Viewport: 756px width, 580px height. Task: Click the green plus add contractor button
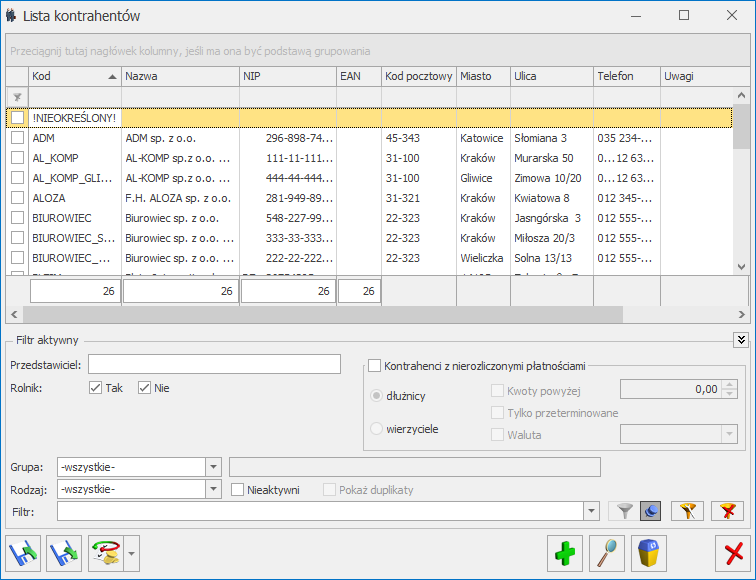565,552
